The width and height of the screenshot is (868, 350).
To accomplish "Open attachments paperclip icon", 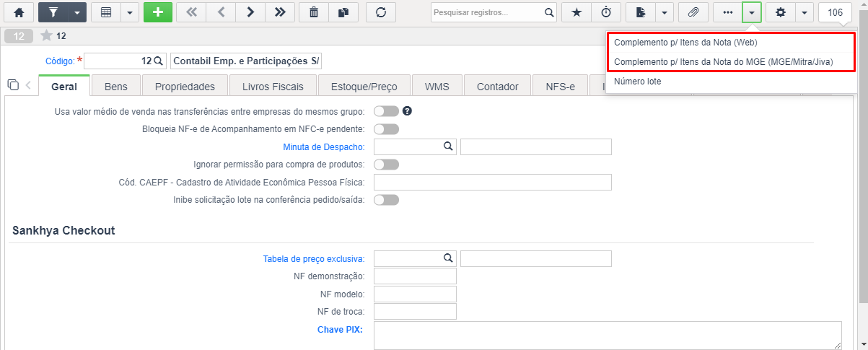I will point(693,12).
